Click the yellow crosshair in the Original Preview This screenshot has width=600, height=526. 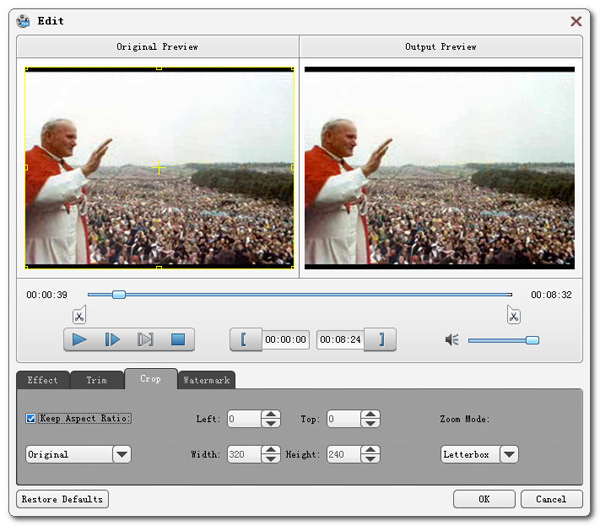159,168
